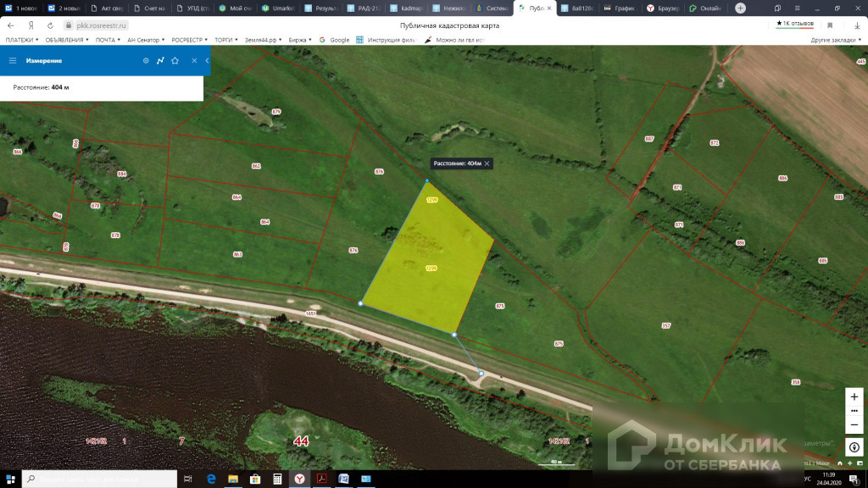Switch to the 'Акт све' browser tab

[108, 8]
